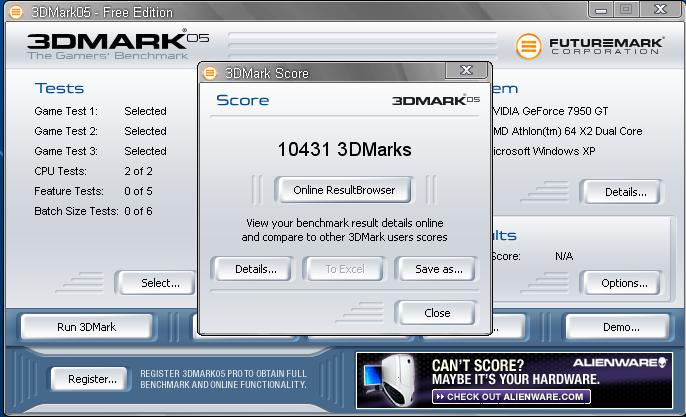Click the Check Out Alienware.com link

tap(511, 396)
